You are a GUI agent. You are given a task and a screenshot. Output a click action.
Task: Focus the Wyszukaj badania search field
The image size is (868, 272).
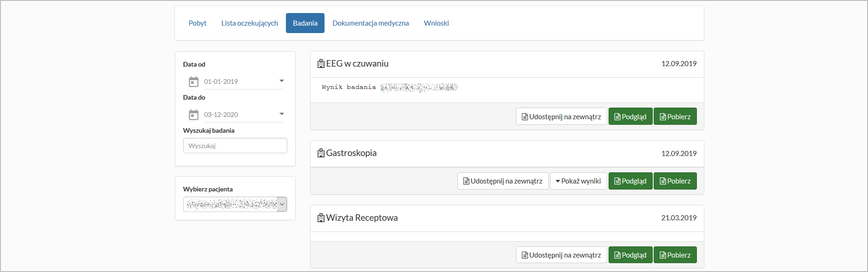click(x=235, y=146)
